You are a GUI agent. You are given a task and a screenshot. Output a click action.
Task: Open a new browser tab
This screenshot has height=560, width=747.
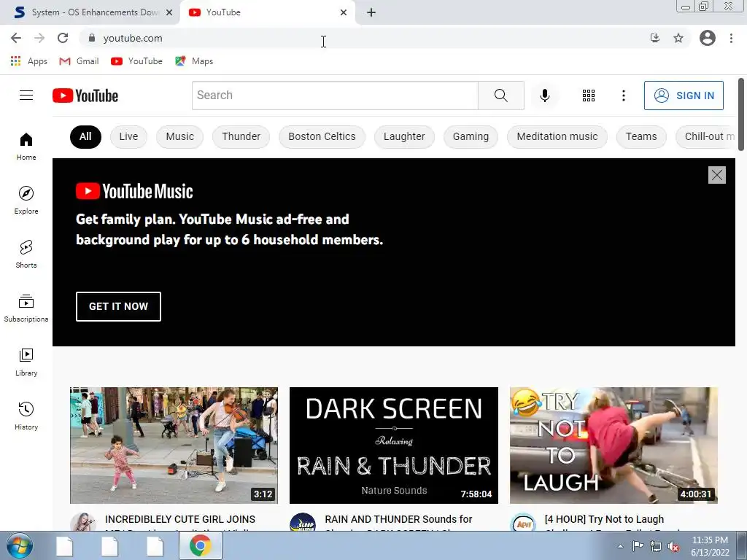[x=371, y=12]
